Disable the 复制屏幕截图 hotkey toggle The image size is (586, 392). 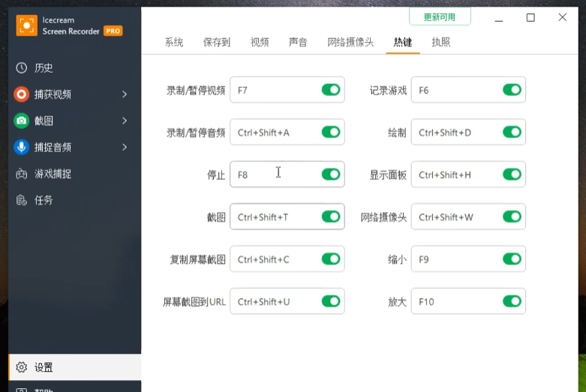point(331,259)
